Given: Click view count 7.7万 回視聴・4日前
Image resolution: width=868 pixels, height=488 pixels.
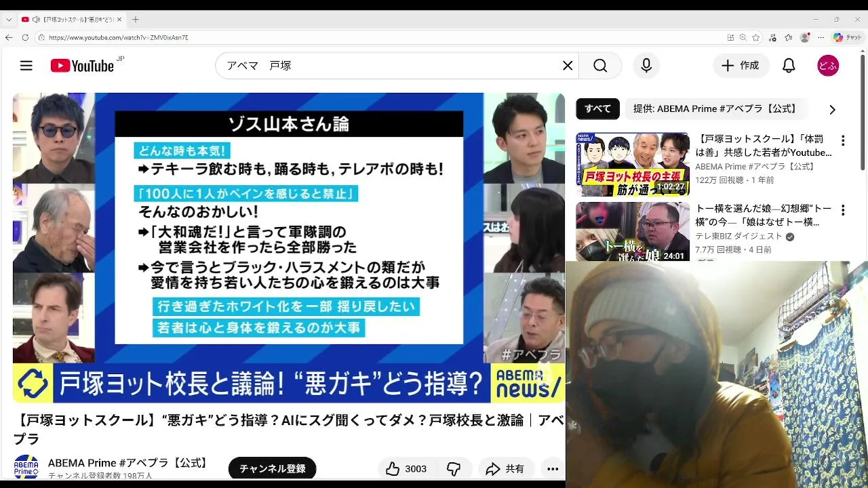Looking at the screenshot, I should [733, 249].
